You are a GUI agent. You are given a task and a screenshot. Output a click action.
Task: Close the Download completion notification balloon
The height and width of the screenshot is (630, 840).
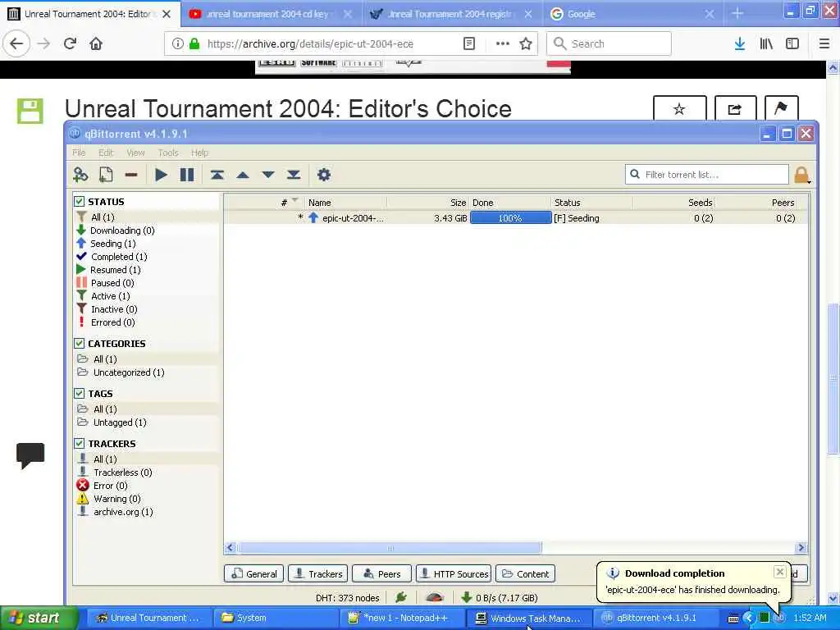tap(780, 572)
